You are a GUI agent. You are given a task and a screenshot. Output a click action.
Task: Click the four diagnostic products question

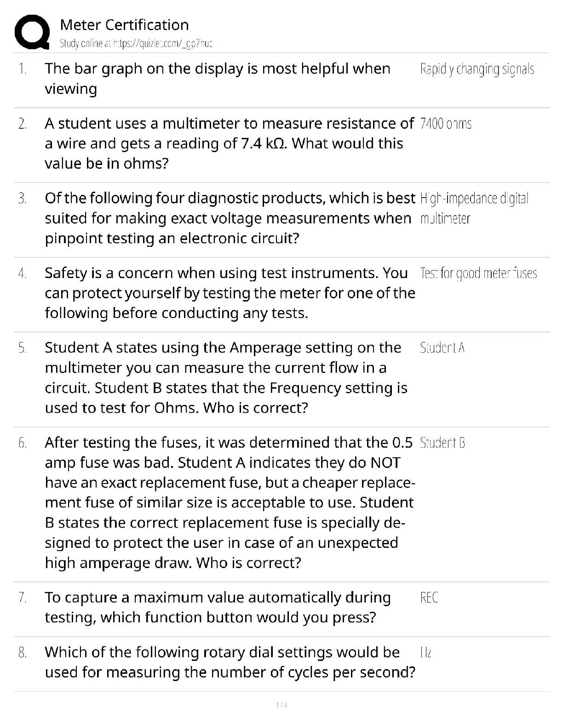click(x=230, y=218)
